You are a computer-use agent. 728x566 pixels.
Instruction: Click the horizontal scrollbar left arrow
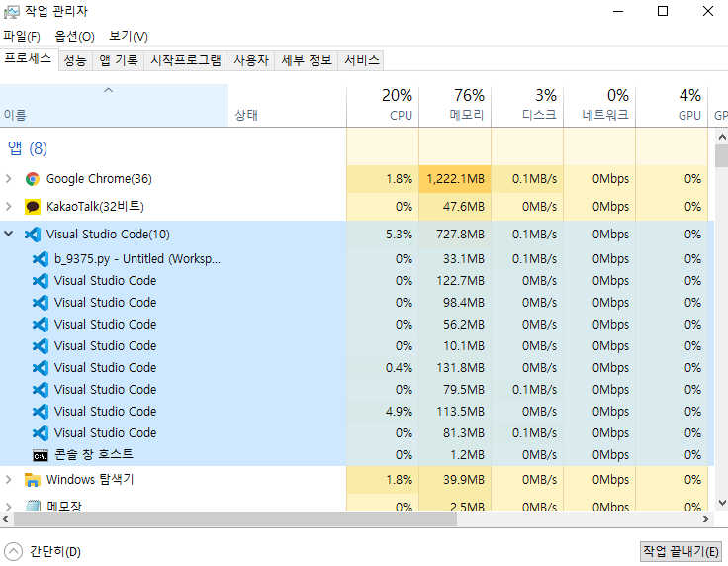[5, 519]
